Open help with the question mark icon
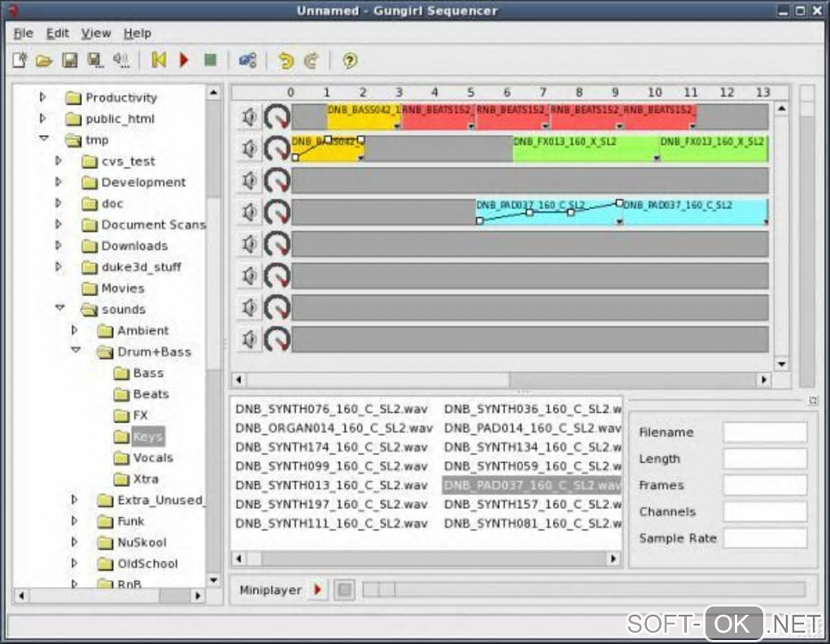 pyautogui.click(x=349, y=61)
